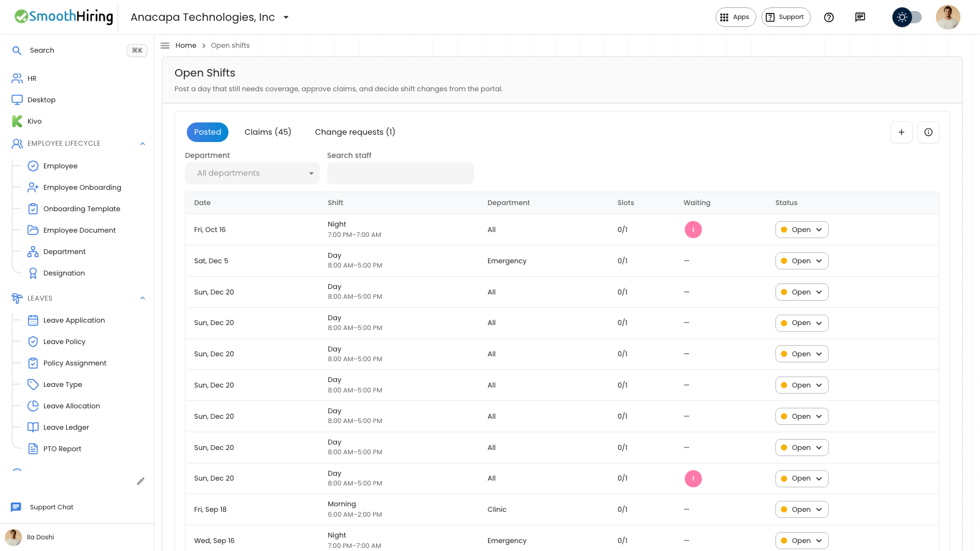
Task: Select the Posted tab
Action: pos(208,132)
